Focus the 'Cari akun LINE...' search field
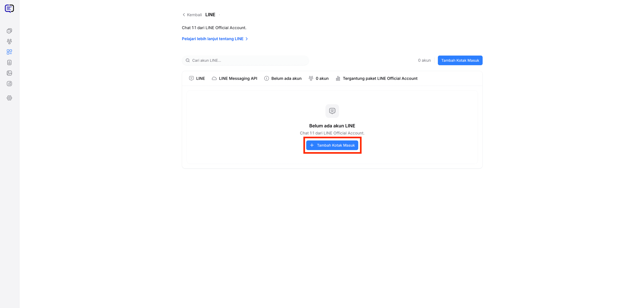The height and width of the screenshot is (308, 644). [245, 60]
